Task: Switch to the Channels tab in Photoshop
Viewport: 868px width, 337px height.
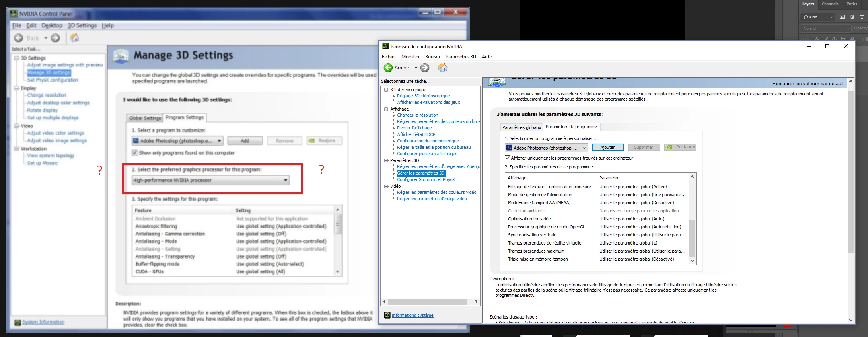Action: pos(830,4)
